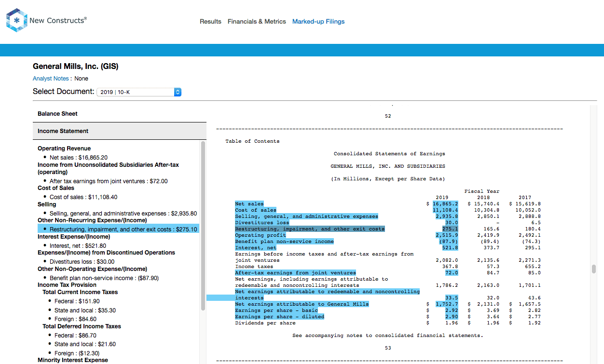
Task: Go to Marked-up Filings
Action: tap(318, 21)
